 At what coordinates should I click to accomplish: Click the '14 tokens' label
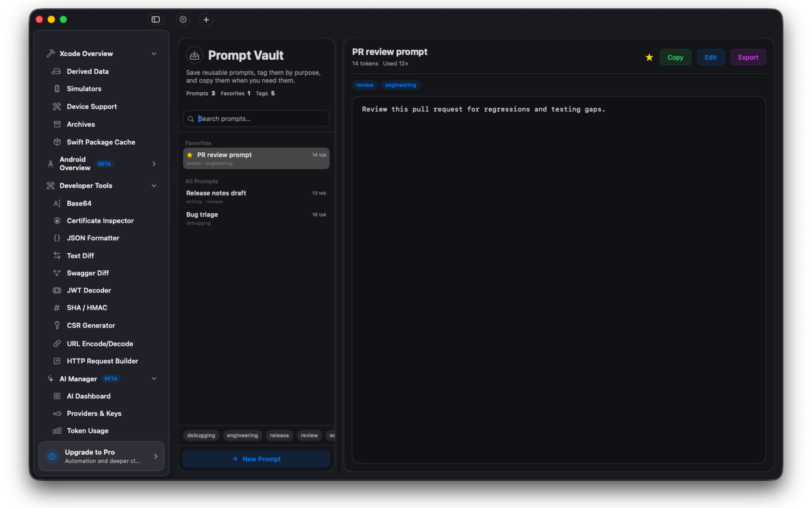point(365,63)
